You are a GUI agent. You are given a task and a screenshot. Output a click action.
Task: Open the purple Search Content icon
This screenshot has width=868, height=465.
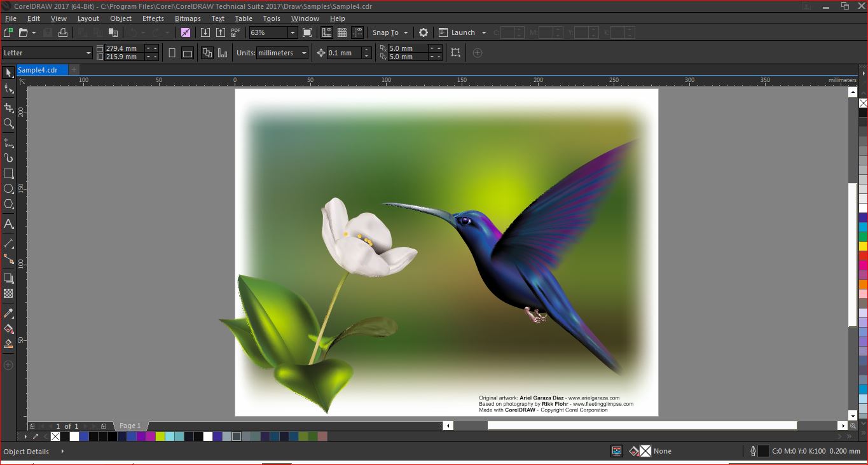coord(185,32)
